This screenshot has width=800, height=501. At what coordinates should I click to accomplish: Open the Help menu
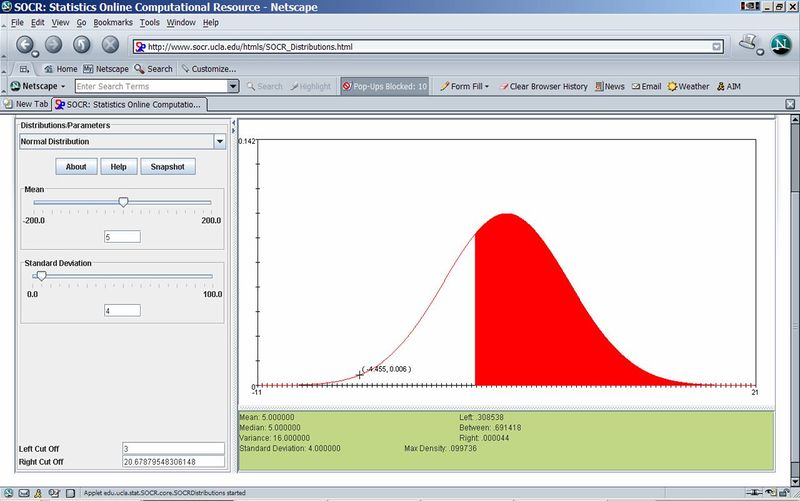[x=210, y=22]
